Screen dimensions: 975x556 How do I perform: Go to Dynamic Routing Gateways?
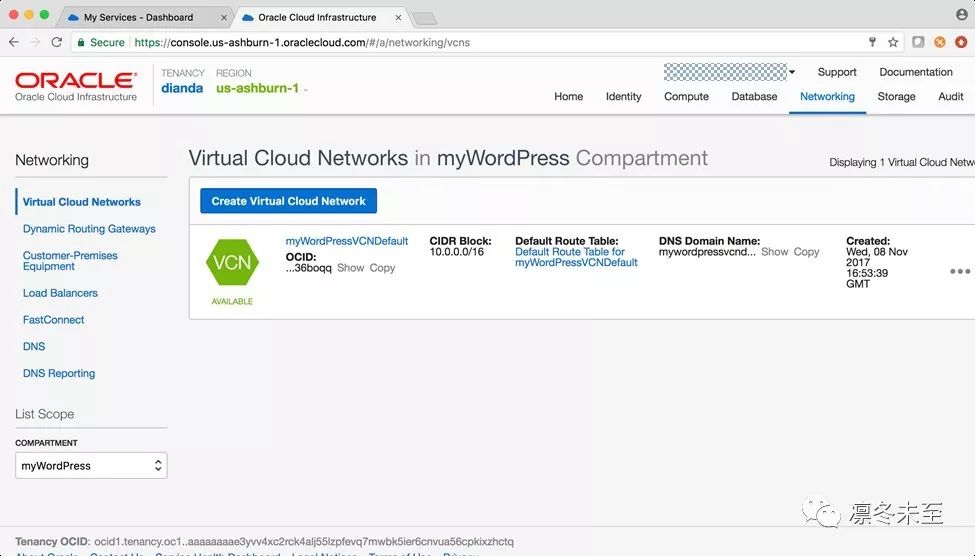coord(89,229)
